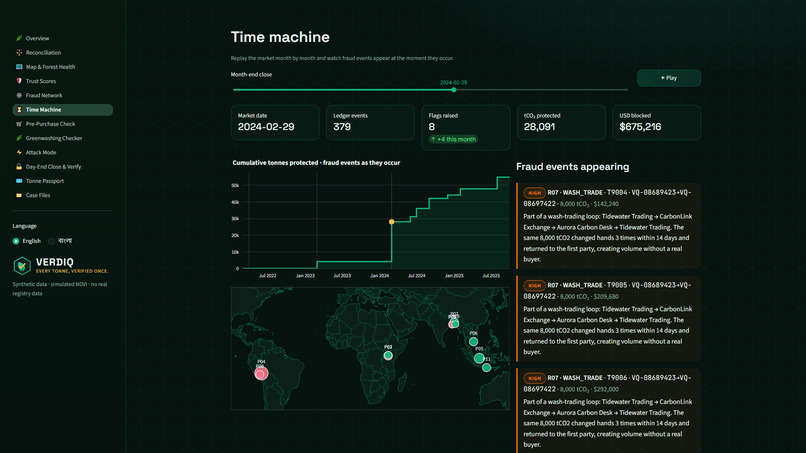Click the $209,680 wash trade amount
This screenshot has height=453, width=806.
click(x=606, y=297)
